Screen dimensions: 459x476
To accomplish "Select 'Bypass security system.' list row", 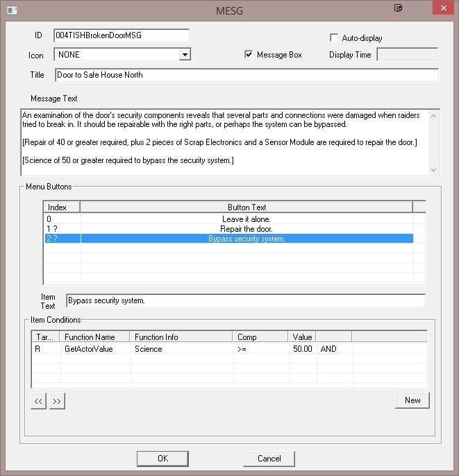I will [246, 239].
